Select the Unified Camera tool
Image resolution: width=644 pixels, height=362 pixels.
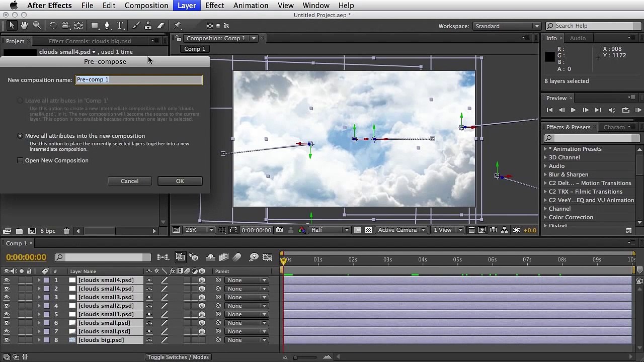click(x=66, y=26)
